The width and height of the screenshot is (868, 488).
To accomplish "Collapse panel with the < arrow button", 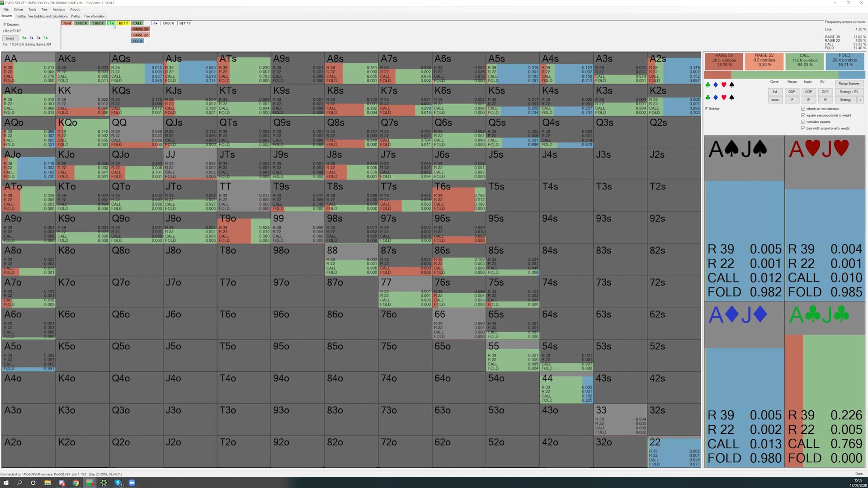I will [860, 100].
